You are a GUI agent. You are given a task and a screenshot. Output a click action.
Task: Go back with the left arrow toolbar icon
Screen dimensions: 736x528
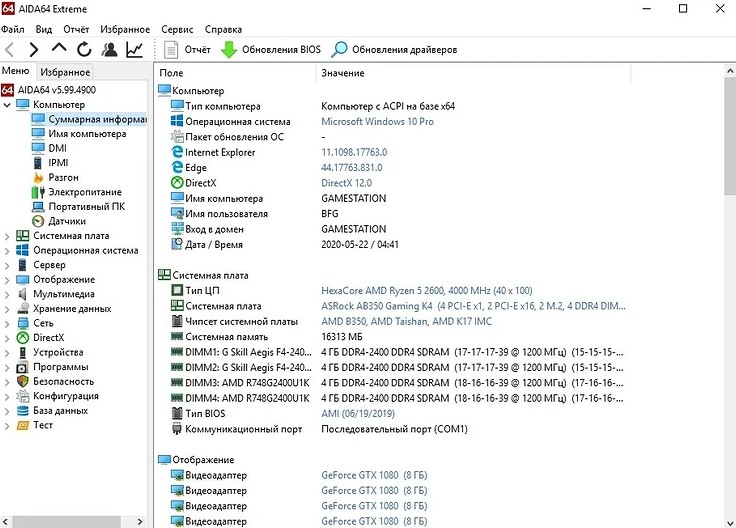(9, 49)
